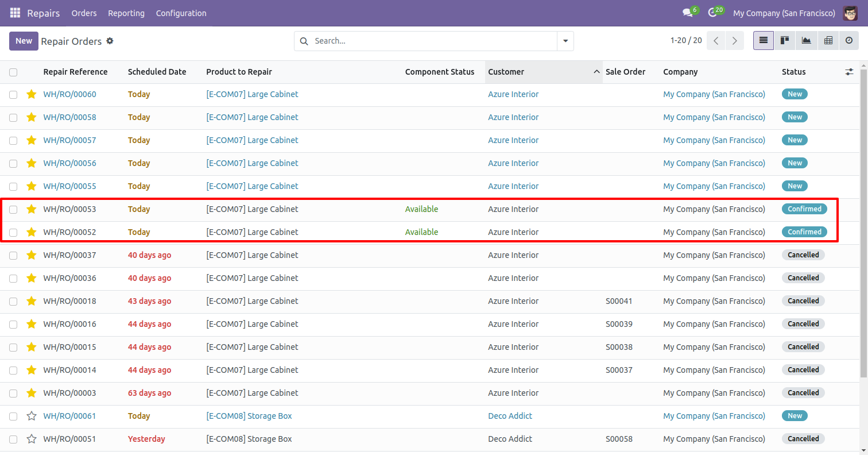This screenshot has height=455, width=868.
Task: Click the New repair order button
Action: (24, 41)
